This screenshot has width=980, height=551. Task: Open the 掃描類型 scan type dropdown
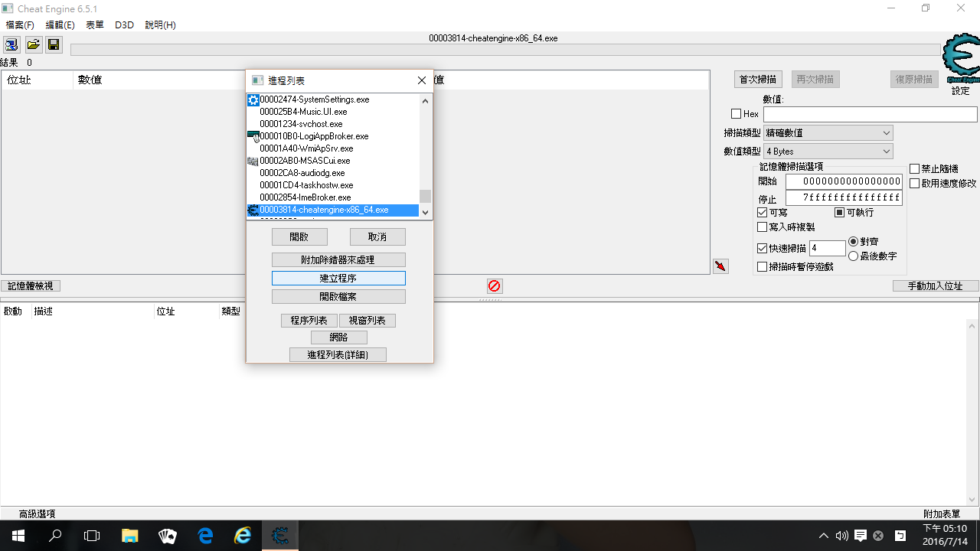tap(828, 133)
